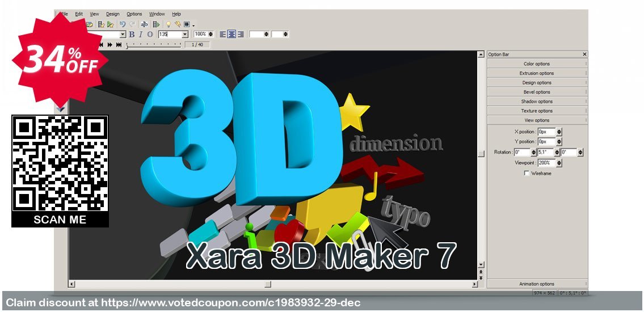Screen dimensions: 644x312
Task: Click the font size field showing 135
Action: tap(170, 35)
